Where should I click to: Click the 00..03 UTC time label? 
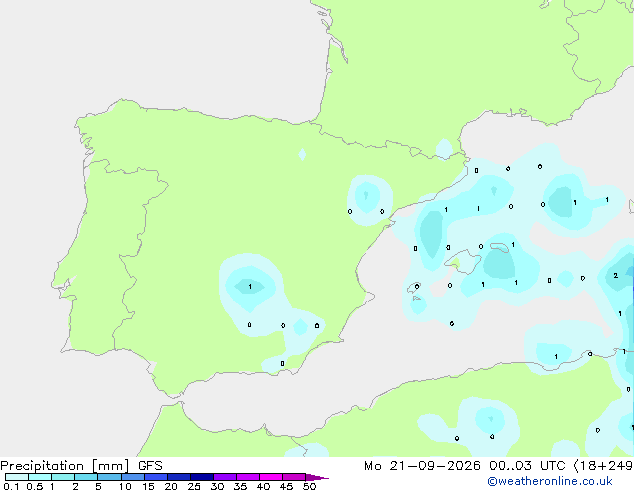527,466
